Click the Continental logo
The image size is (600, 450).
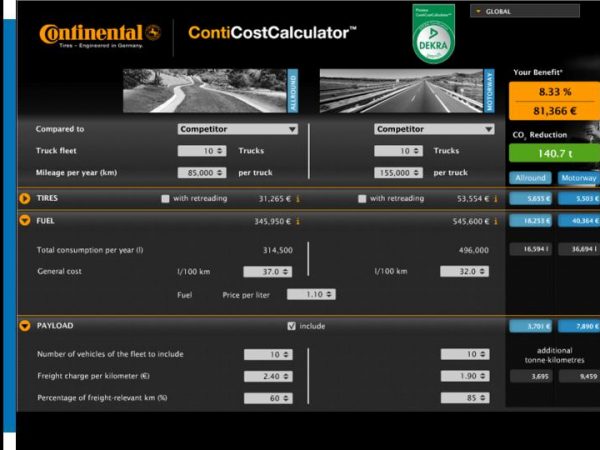point(100,35)
